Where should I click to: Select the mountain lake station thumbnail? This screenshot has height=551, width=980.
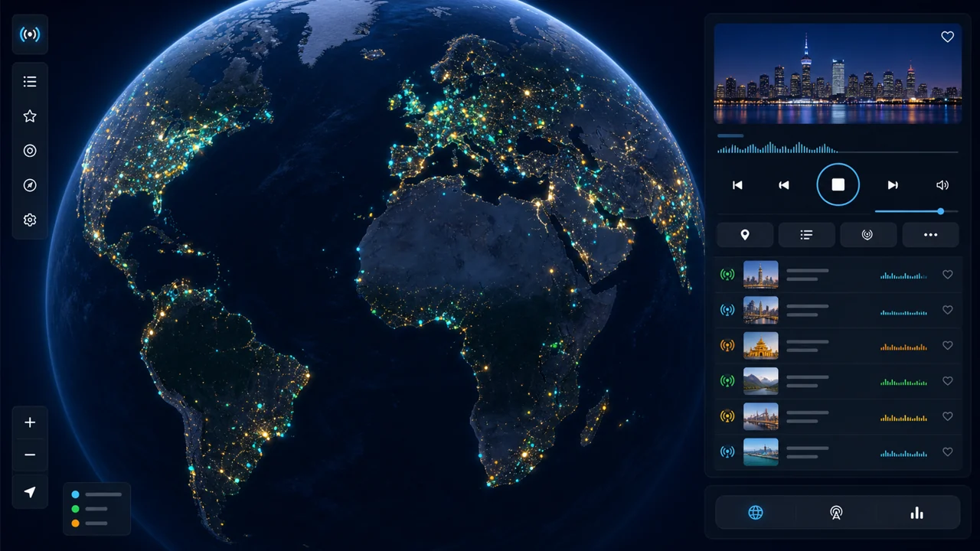pyautogui.click(x=761, y=381)
